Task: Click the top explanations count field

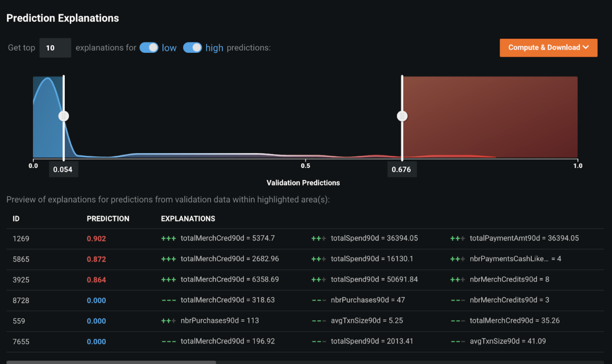Action: point(55,48)
